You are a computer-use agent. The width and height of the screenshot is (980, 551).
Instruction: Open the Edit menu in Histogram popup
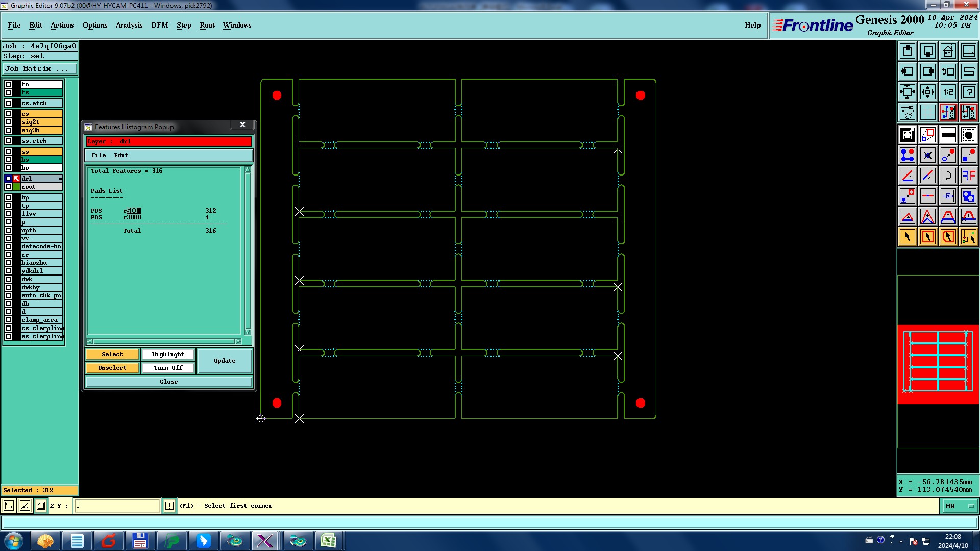120,155
